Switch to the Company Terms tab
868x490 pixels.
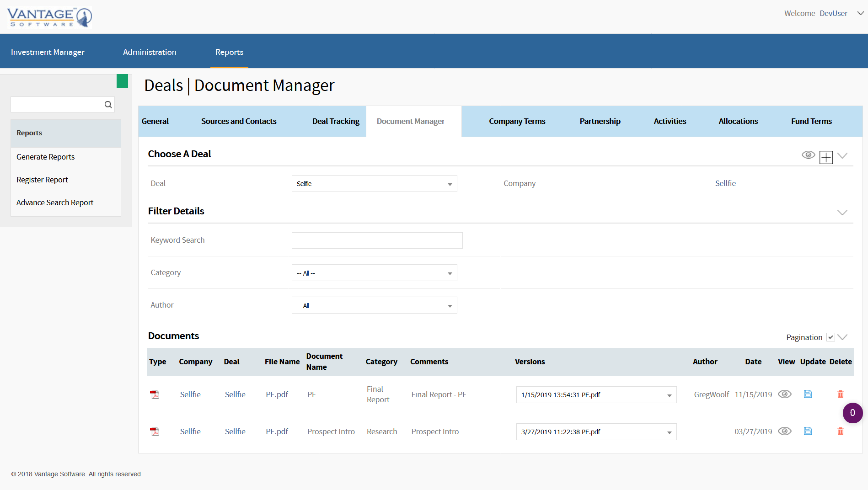coord(517,121)
